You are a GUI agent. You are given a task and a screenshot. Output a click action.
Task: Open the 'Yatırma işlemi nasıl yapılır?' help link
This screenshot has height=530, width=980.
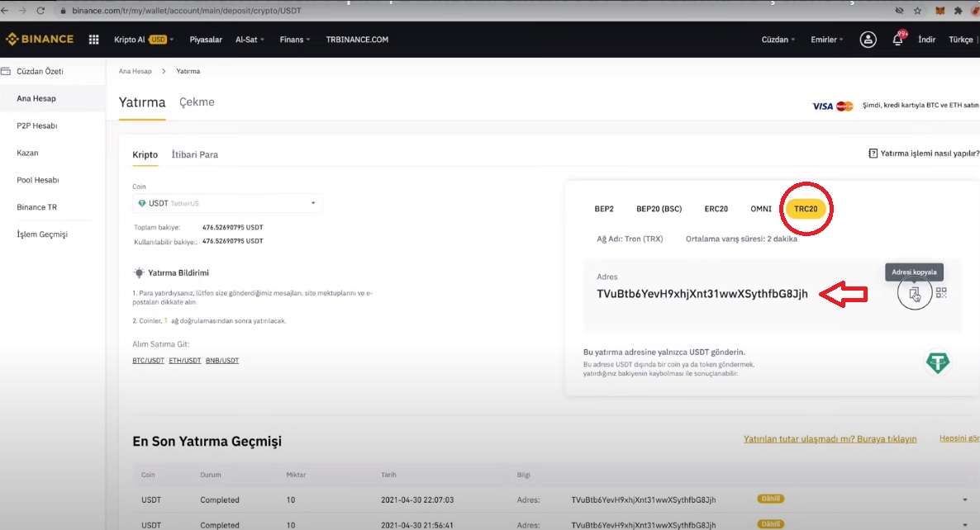coord(924,154)
